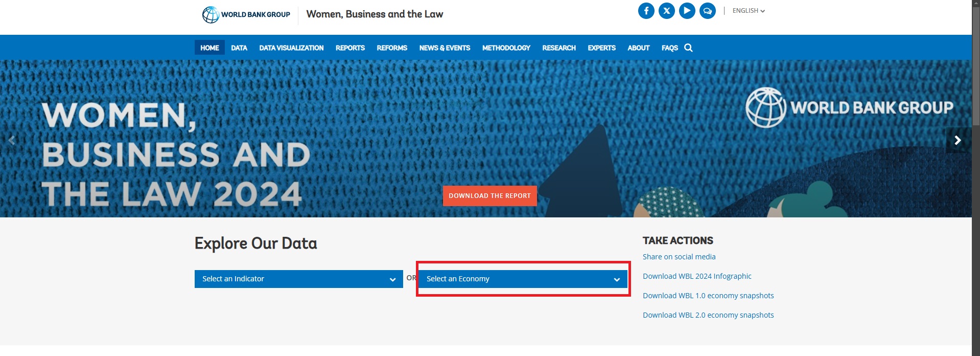Open the Facebook social icon
The width and height of the screenshot is (980, 356).
click(x=646, y=11)
